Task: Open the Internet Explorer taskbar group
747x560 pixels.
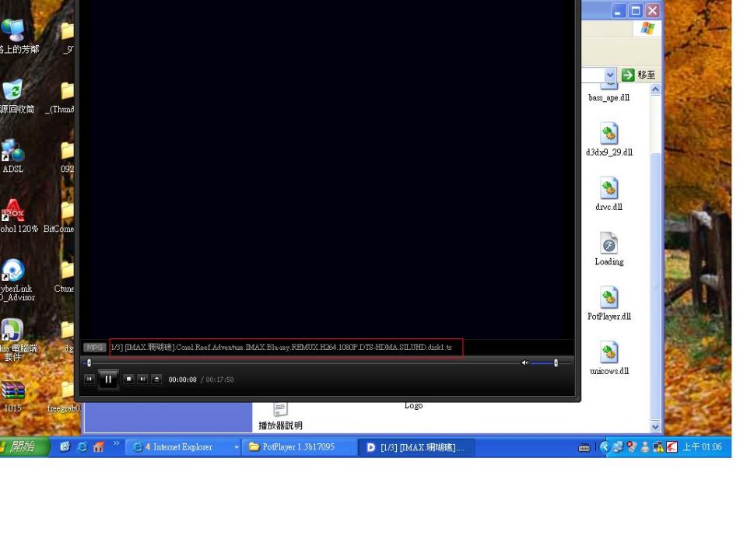Action: (182, 447)
